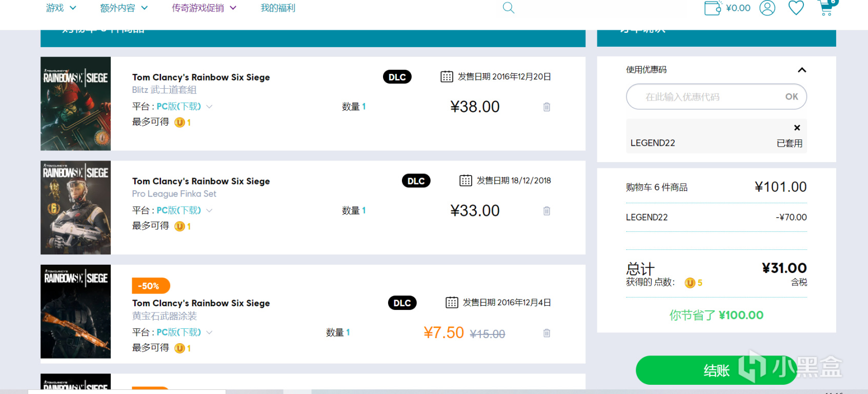Click the ¥31.00 order total
Viewport: 868px width, 394px height.
784,268
